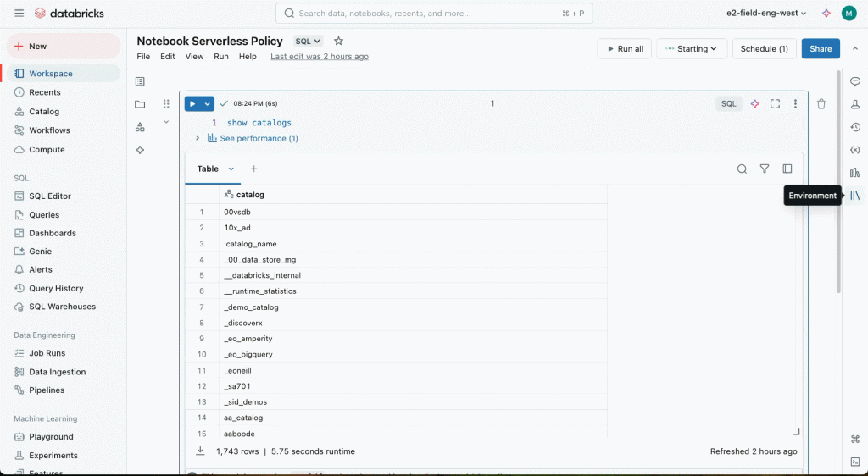Expand the See performance section
Screen dimensions: 868x476
point(198,138)
